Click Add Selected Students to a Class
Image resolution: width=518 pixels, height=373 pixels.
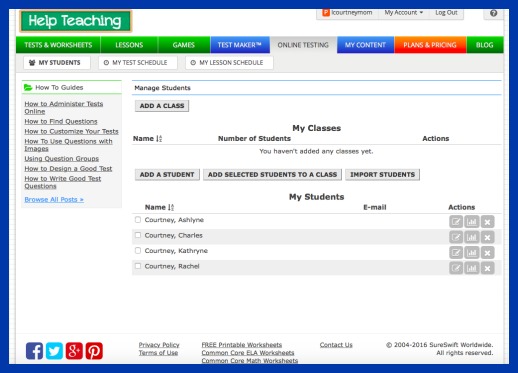pyautogui.click(x=272, y=175)
